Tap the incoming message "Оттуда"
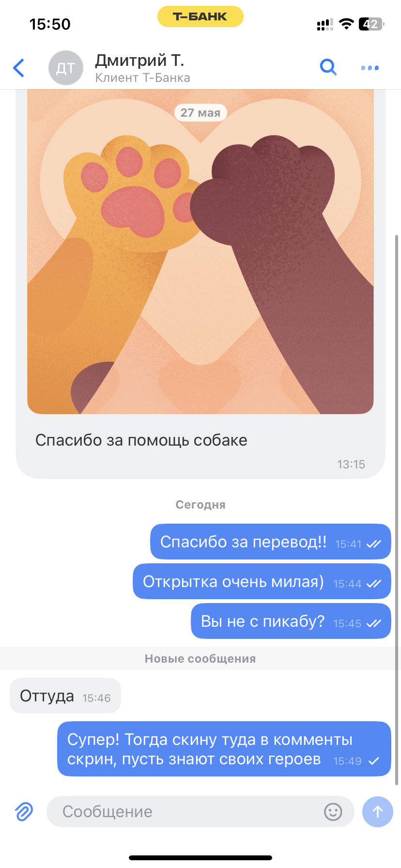The width and height of the screenshot is (401, 868). point(65,696)
